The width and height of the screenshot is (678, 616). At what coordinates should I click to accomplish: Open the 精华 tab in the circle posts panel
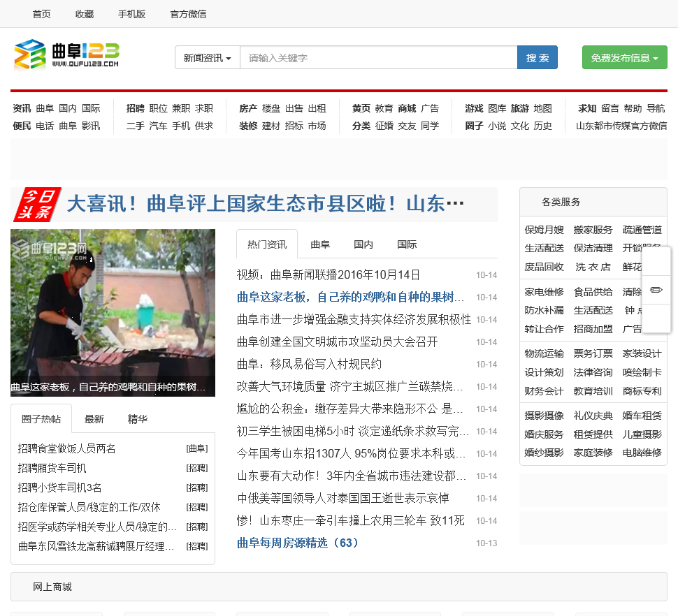(137, 419)
